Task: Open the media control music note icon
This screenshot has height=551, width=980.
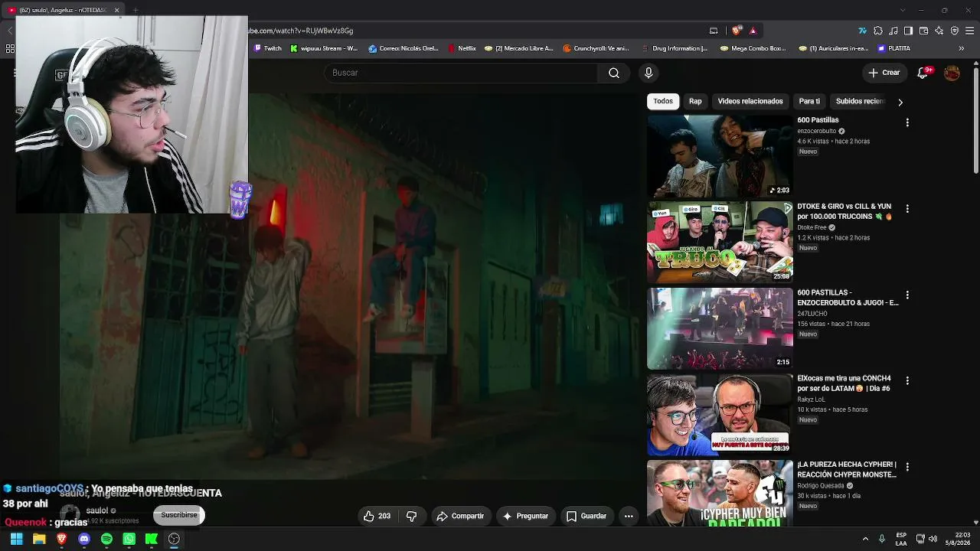Action: point(893,31)
